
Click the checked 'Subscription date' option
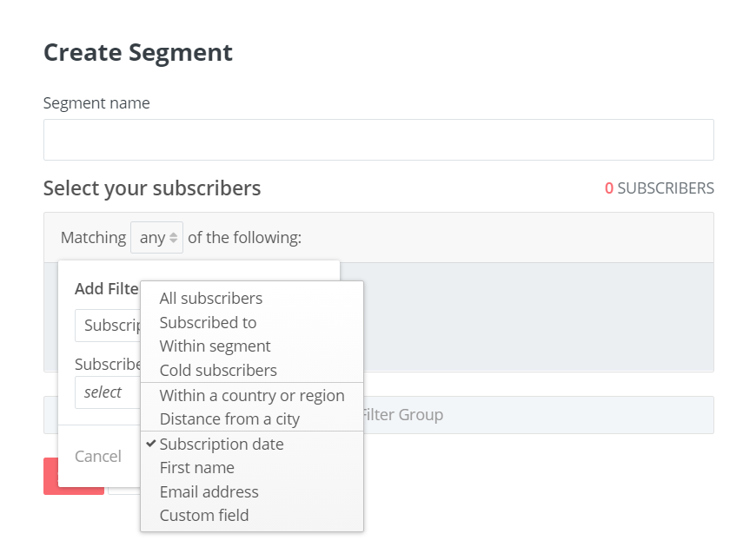tap(222, 445)
